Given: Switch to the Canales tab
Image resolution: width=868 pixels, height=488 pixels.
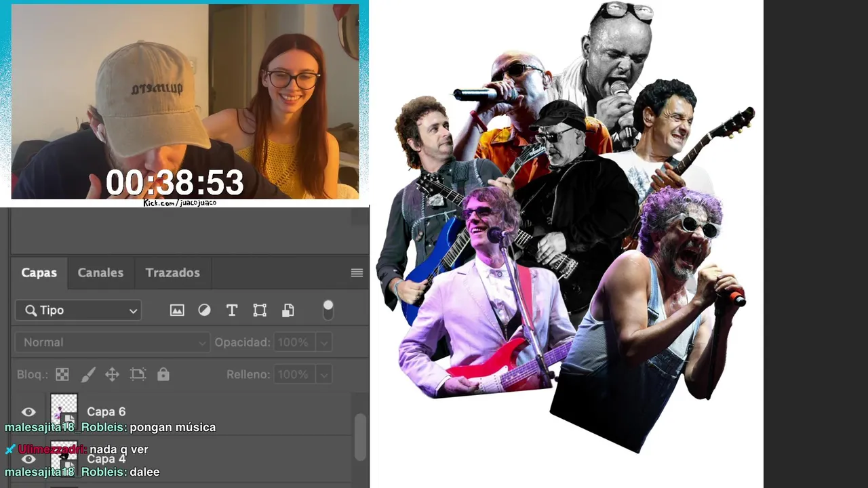Looking at the screenshot, I should pyautogui.click(x=100, y=272).
